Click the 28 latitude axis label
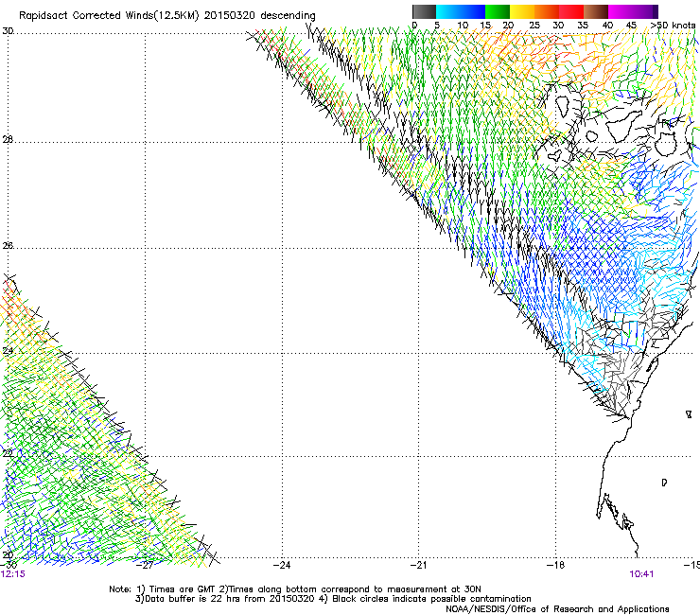700x615 pixels. point(8,139)
